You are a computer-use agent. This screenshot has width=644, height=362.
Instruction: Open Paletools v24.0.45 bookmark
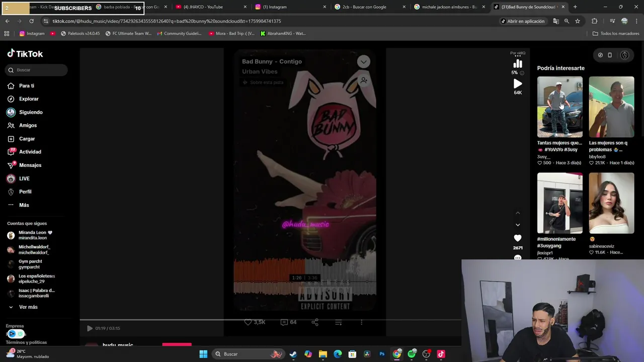click(x=80, y=34)
